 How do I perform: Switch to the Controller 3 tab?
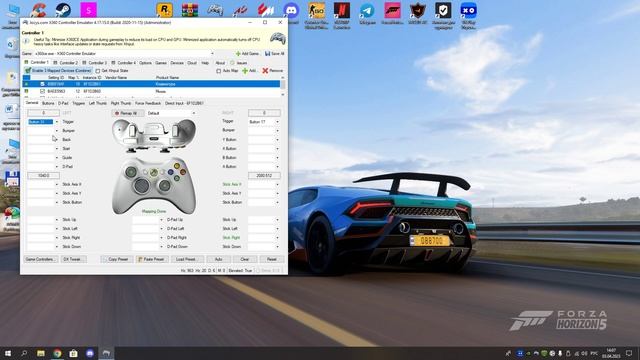[x=94, y=62]
